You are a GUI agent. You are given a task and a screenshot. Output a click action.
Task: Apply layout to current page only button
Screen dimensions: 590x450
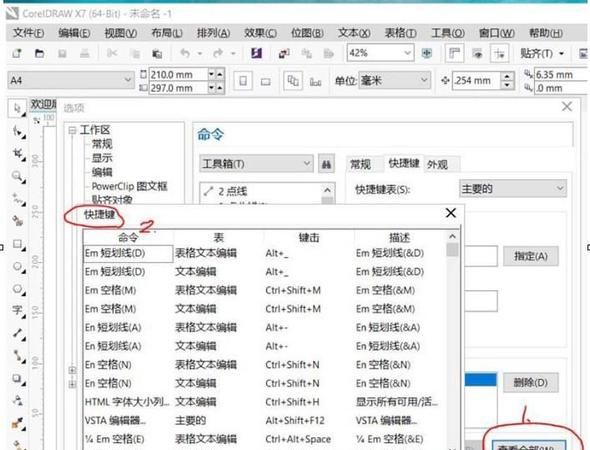315,81
